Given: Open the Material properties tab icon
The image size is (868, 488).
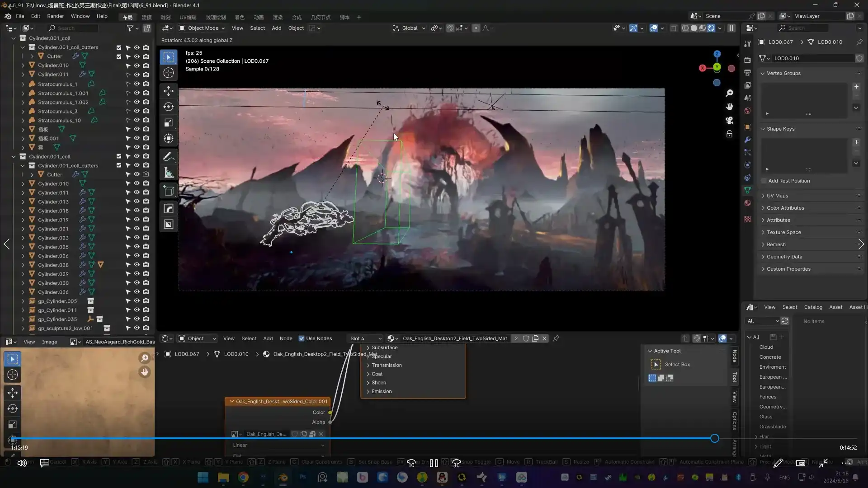Looking at the screenshot, I should [x=747, y=203].
